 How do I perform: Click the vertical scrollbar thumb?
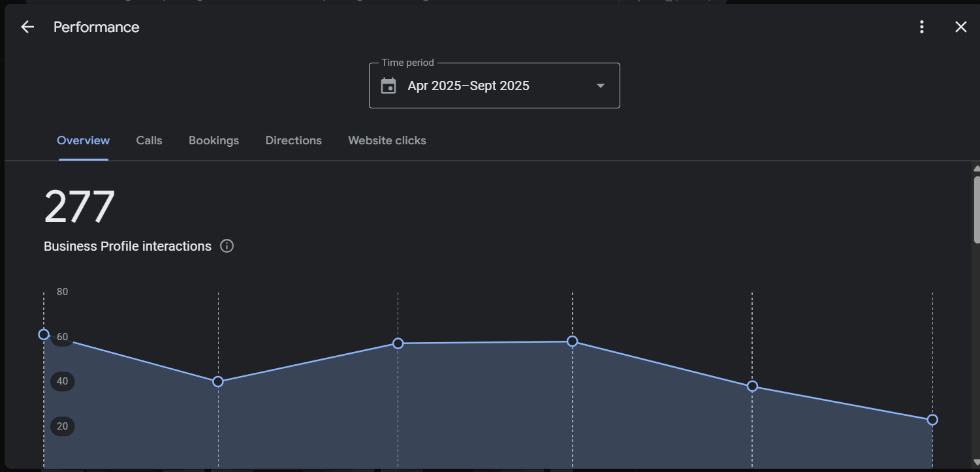tap(976, 209)
